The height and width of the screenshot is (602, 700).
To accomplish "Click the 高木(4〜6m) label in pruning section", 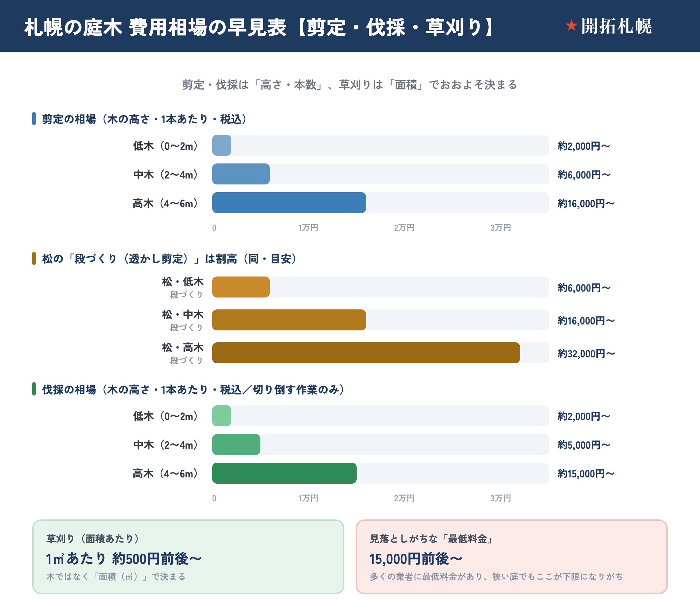I will [165, 203].
